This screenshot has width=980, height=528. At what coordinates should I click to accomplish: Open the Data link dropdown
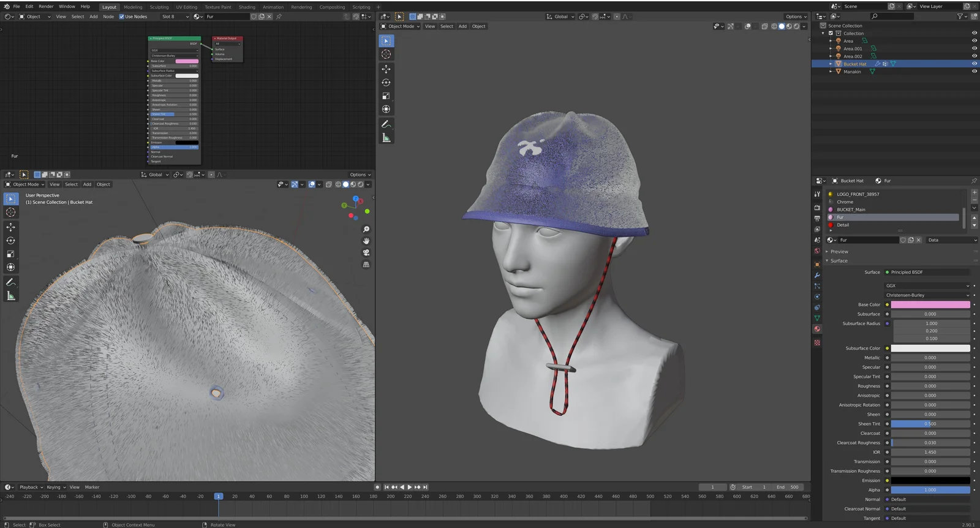pyautogui.click(x=951, y=240)
